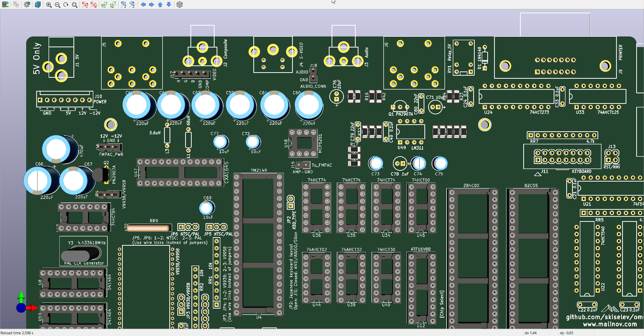The image size is (644, 336).
Task: Copy 3D image to clipboard
Action: click(x=16, y=5)
